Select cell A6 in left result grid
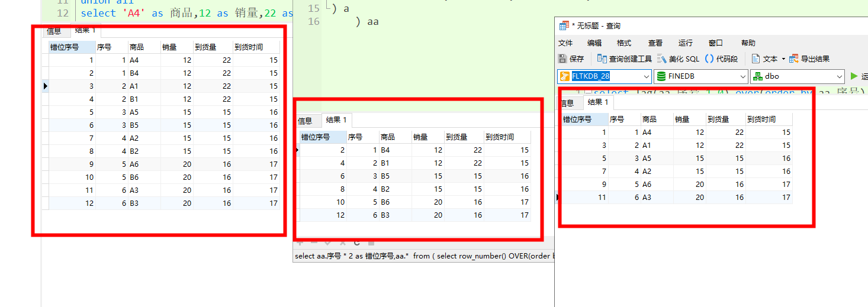Viewport: 868px width, 307px height. (x=144, y=164)
